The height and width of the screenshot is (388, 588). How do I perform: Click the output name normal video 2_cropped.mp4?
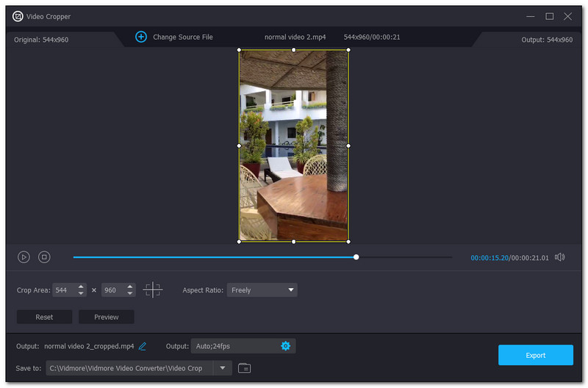89,346
